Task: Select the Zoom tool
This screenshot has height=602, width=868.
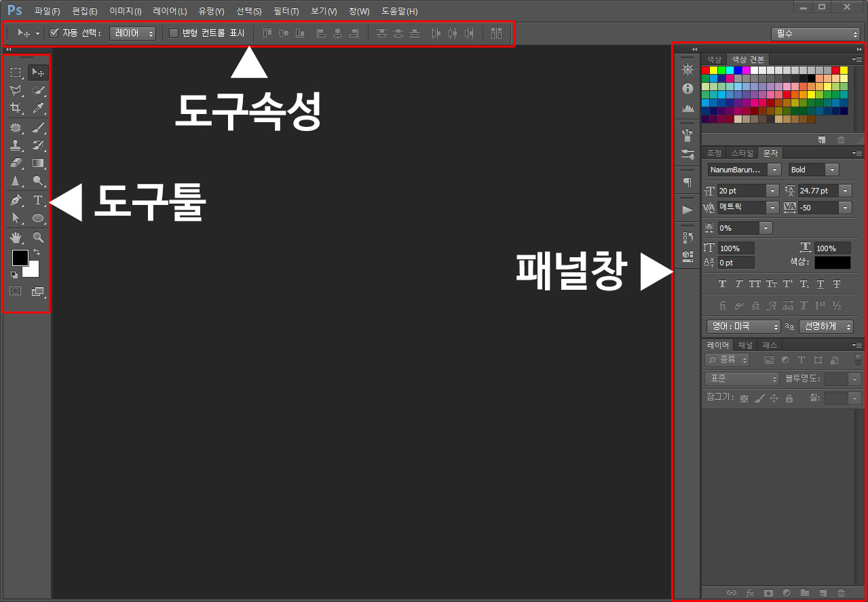Action: [38, 238]
